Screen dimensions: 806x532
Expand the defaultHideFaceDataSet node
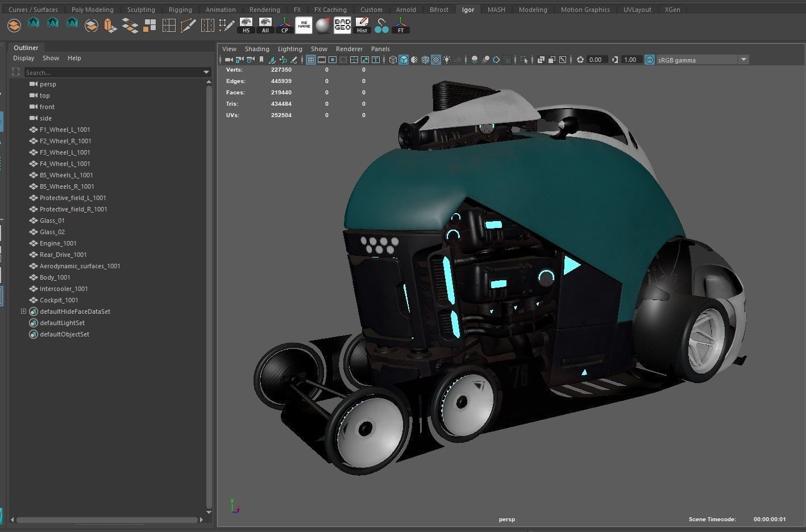click(x=23, y=311)
